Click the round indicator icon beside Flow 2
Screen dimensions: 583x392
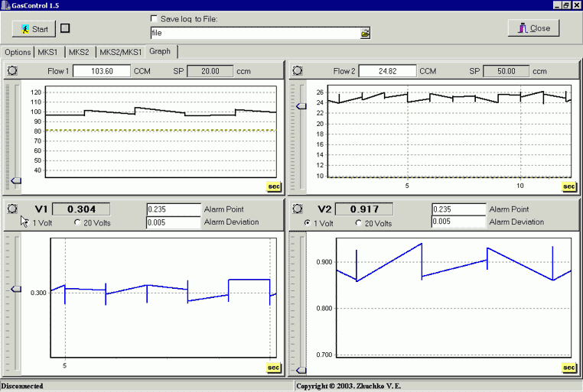coord(298,70)
